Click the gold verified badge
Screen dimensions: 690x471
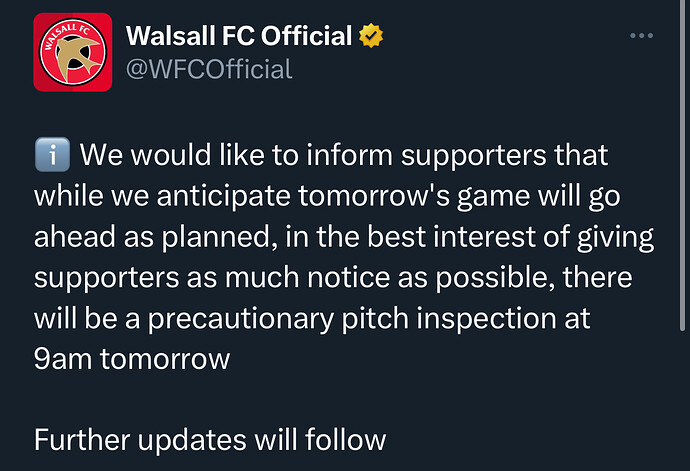click(x=371, y=36)
